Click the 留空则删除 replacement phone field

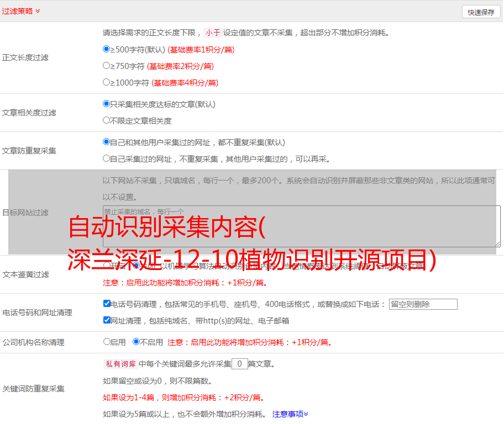point(423,304)
